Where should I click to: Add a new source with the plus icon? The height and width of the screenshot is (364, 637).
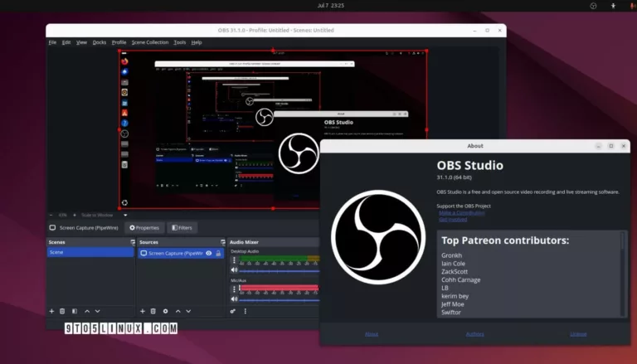[x=143, y=311]
